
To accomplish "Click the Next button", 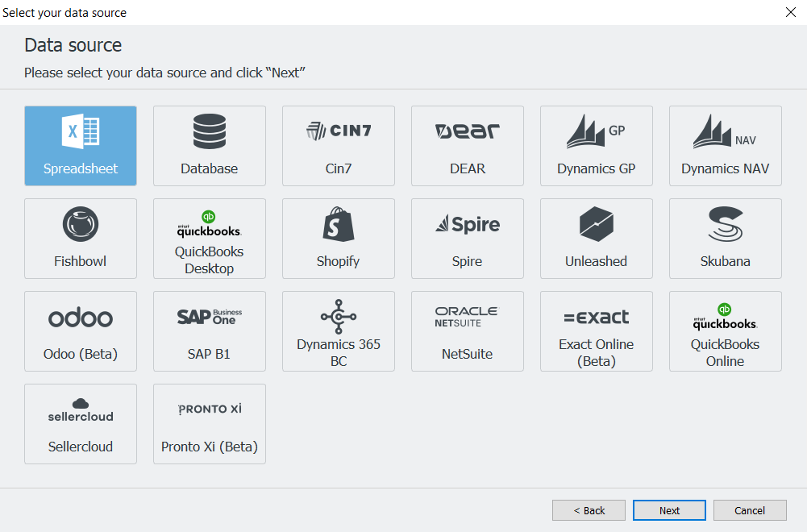I will (669, 510).
